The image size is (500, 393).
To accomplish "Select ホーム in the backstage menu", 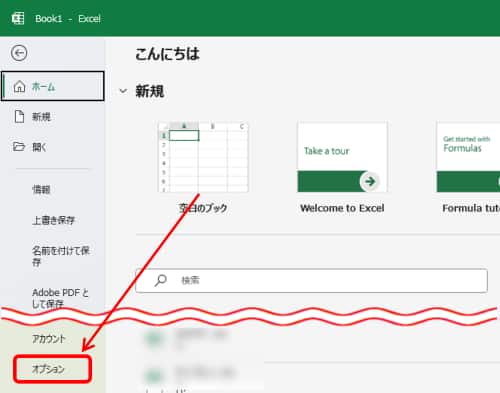I will pyautogui.click(x=53, y=86).
